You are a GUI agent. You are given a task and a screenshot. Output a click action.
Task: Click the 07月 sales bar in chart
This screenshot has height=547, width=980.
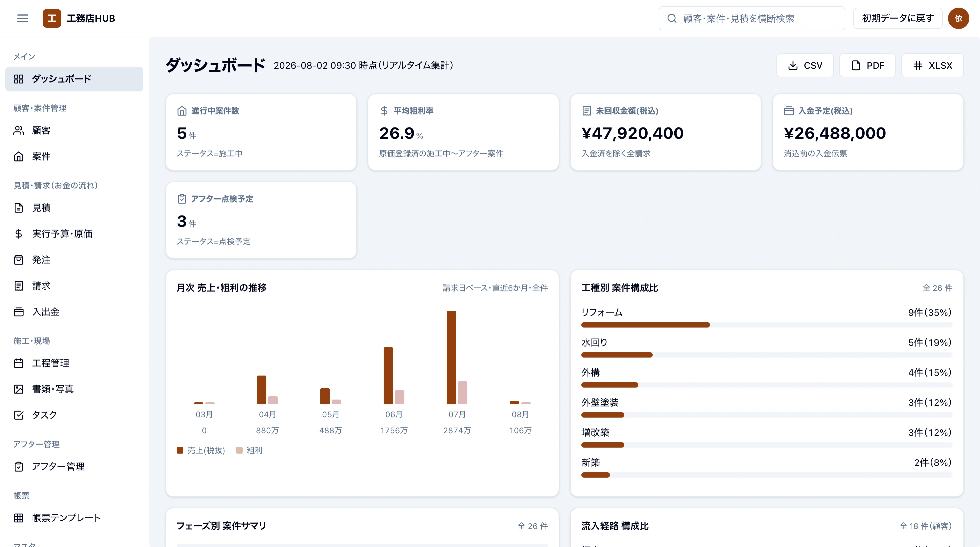[x=451, y=358]
